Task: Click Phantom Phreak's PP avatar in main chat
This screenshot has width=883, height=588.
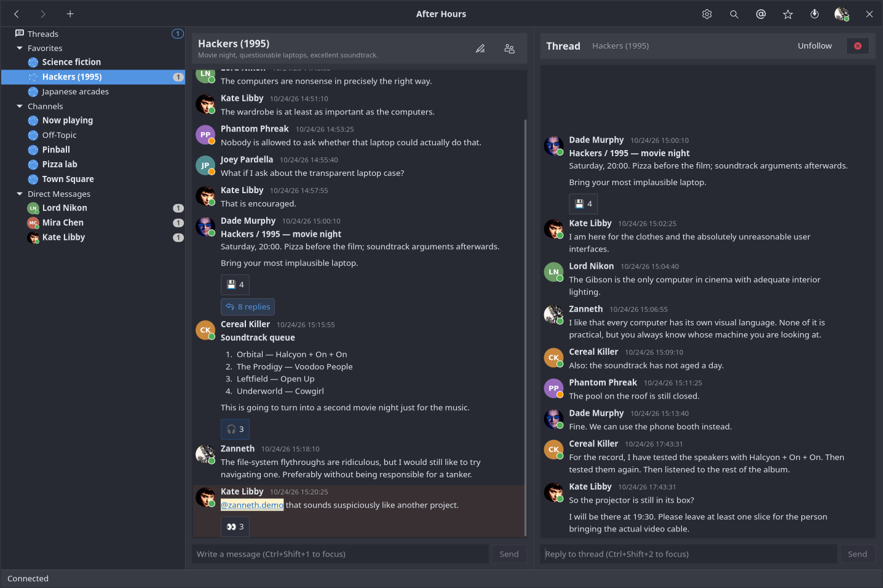Action: (205, 135)
